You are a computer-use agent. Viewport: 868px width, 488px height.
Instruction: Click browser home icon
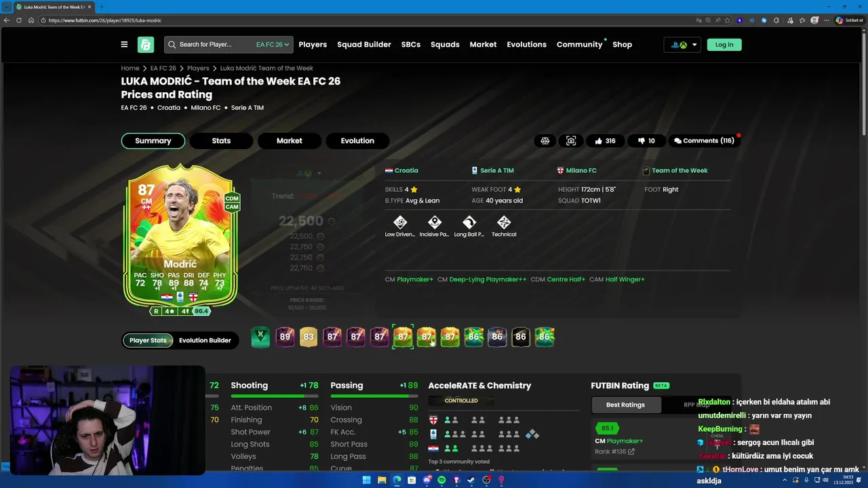pos(31,20)
